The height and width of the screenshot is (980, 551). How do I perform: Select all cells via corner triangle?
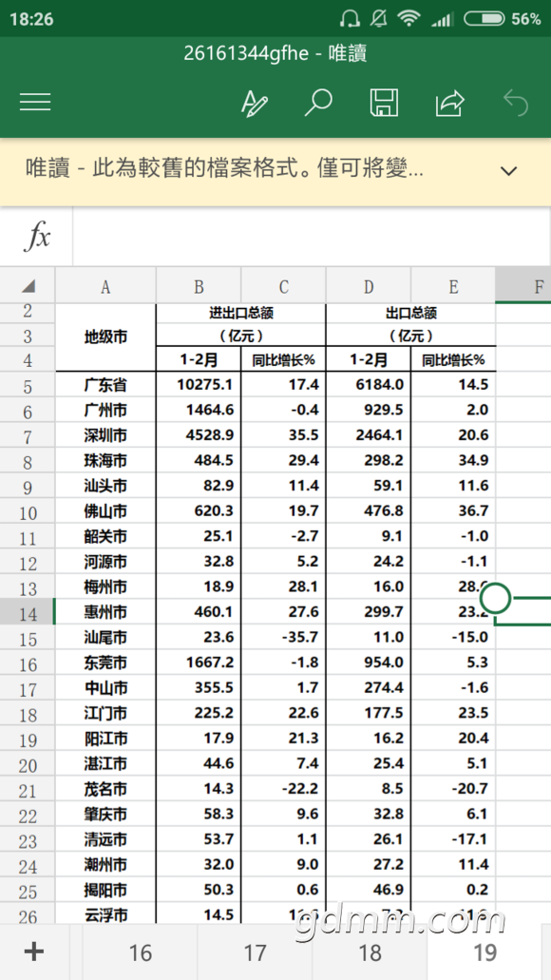click(28, 285)
